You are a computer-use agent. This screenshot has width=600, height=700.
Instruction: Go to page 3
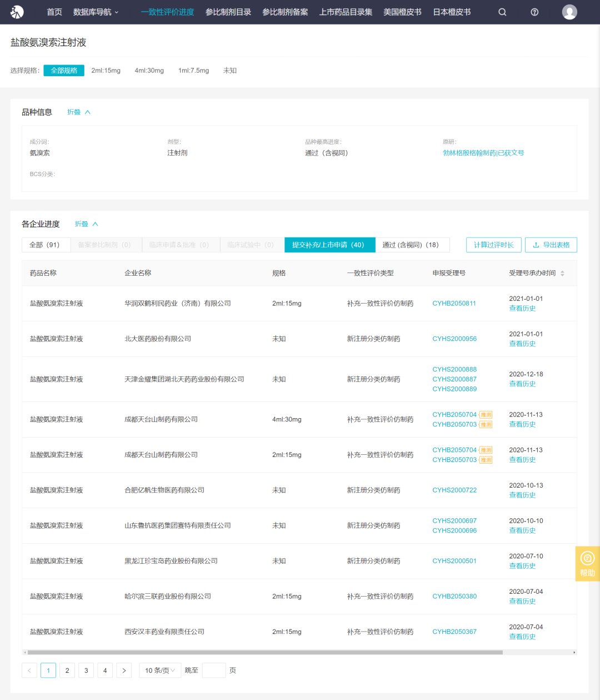tap(86, 671)
